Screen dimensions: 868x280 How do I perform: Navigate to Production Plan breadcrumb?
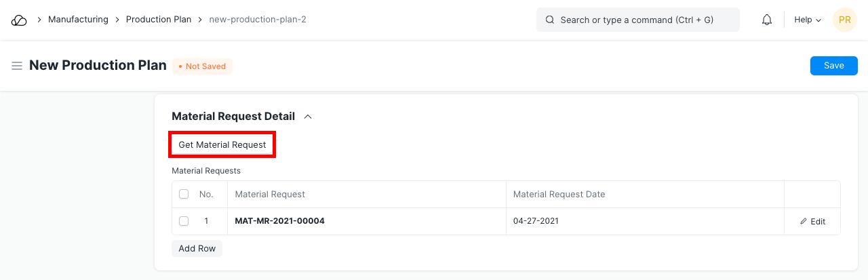159,20
